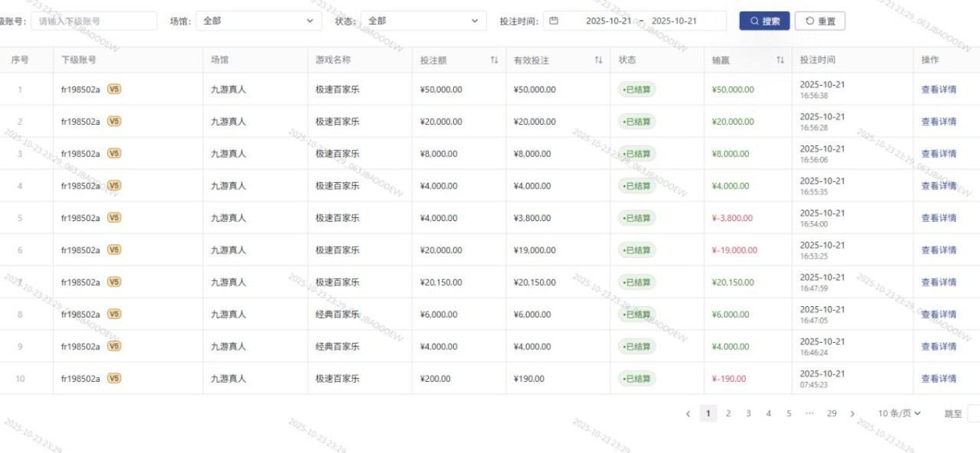Image resolution: width=980 pixels, height=453 pixels.
Task: View details of the ¥-19,000.00 bet
Action: (x=938, y=251)
